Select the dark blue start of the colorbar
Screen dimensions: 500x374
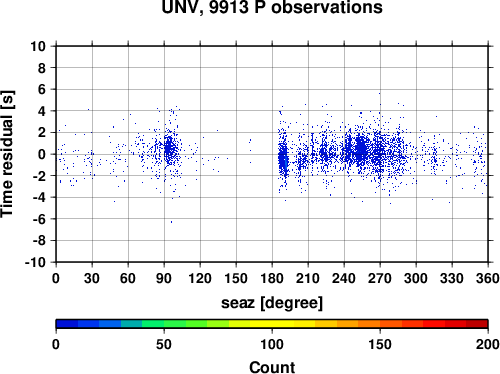point(67,324)
